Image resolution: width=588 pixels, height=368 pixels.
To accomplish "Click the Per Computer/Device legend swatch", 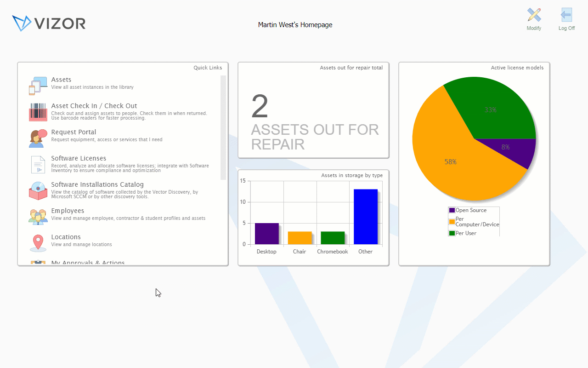I will coord(452,222).
